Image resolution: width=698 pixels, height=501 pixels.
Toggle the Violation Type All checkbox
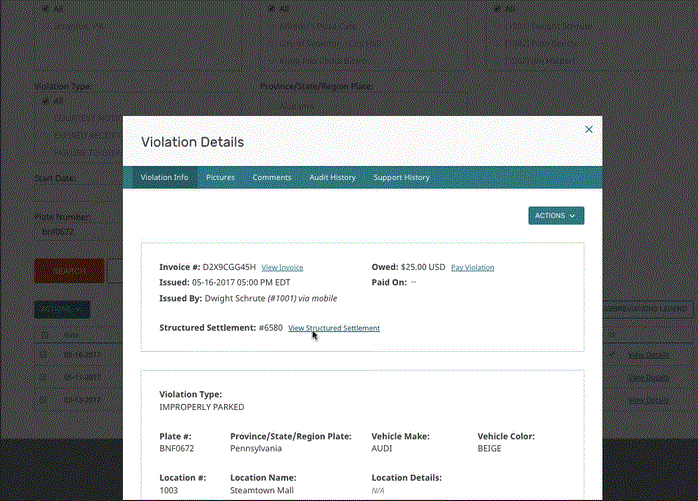click(45, 102)
